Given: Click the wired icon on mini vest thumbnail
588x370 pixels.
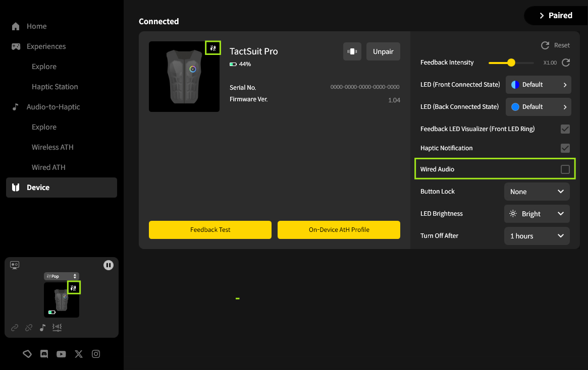Looking at the screenshot, I should [74, 288].
